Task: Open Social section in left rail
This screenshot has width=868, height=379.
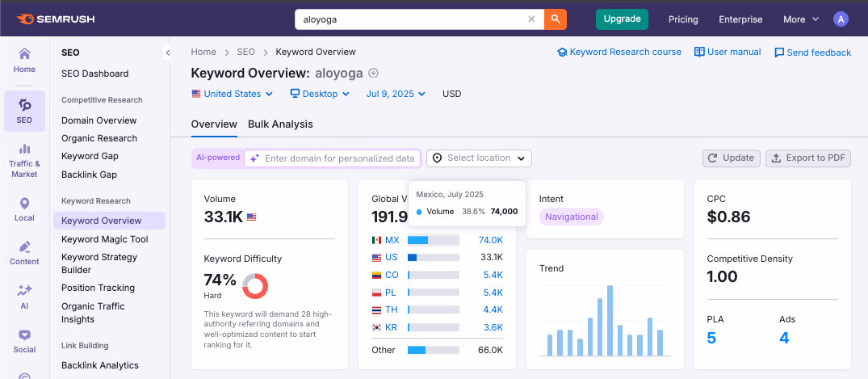Action: click(x=24, y=341)
